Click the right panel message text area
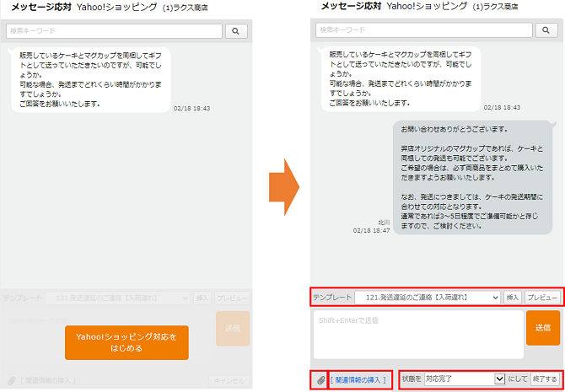Image resolution: width=565 pixels, height=392 pixels. click(x=418, y=335)
